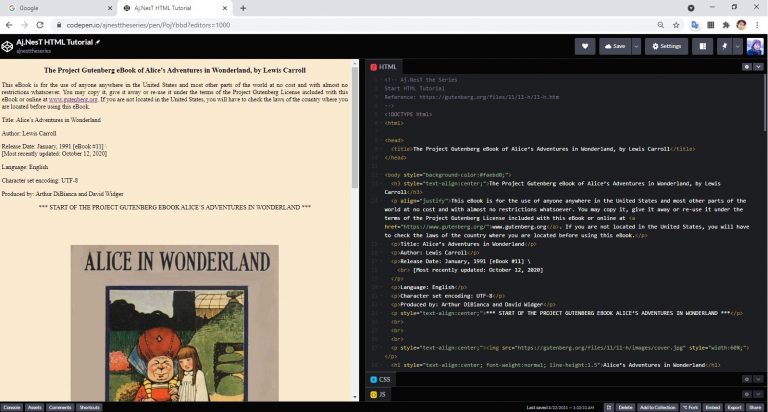The width and height of the screenshot is (768, 412).
Task: Expand the pin options dropdown arrow
Action: (738, 46)
